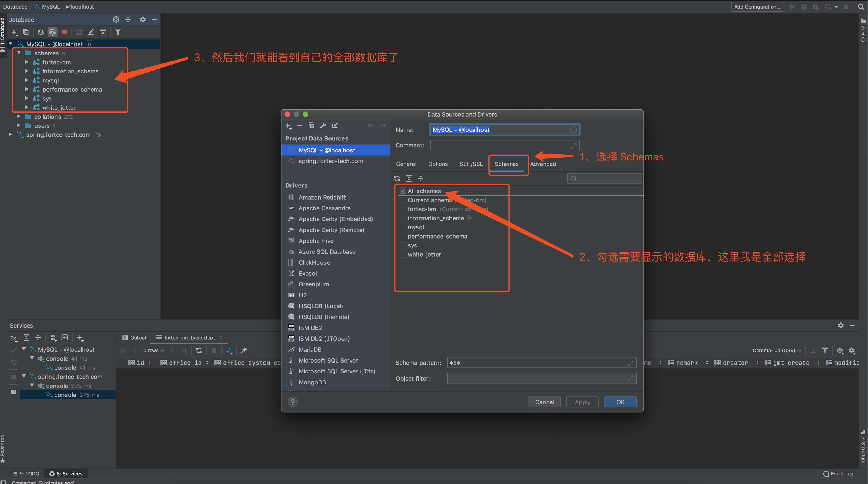Collapse all schemas in dialog list
Image resolution: width=868 pixels, height=484 pixels.
[421, 179]
